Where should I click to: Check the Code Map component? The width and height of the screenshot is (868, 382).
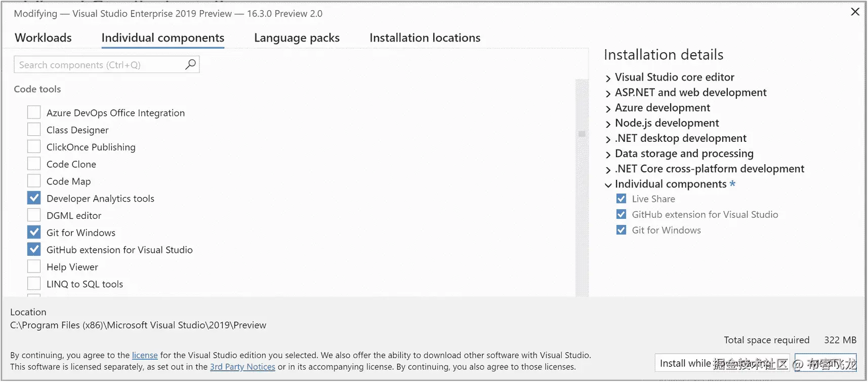tap(34, 181)
